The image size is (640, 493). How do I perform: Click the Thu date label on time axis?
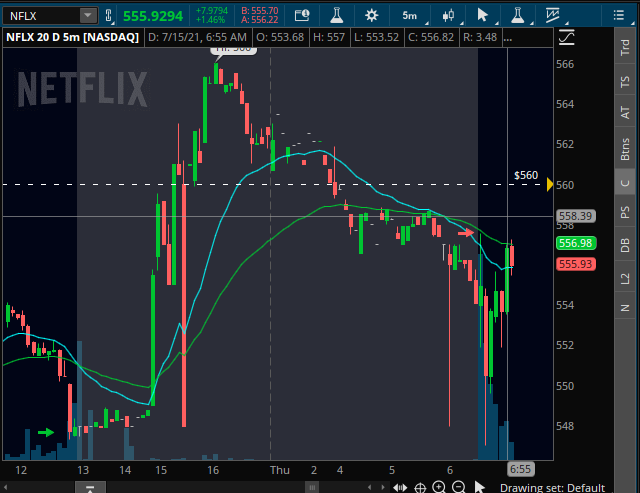tap(280, 470)
